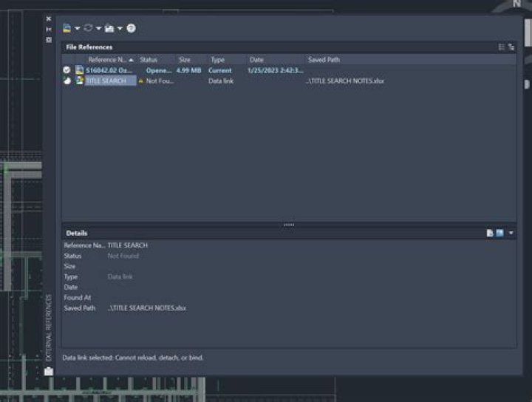Click the Date column header
This screenshot has width=532, height=402.
(256, 59)
